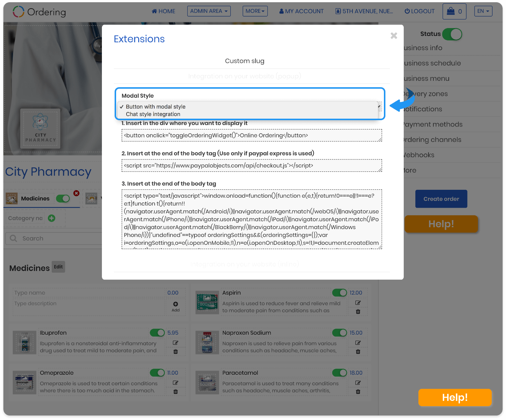Screen dimensions: 506x420
Task: Expand Integration on your website (inline)
Action: click(245, 264)
